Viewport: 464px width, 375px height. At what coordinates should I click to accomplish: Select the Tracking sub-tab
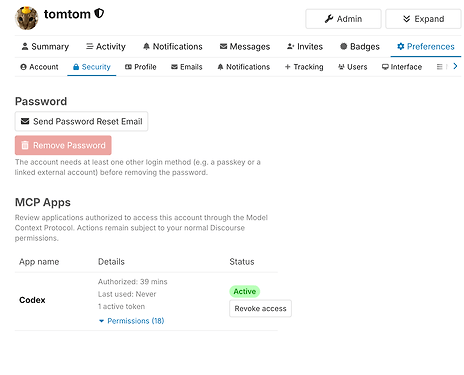304,67
